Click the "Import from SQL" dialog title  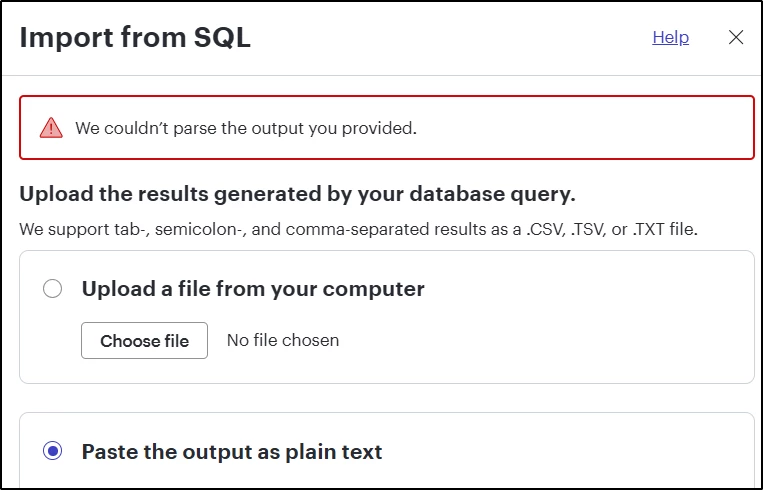(135, 38)
